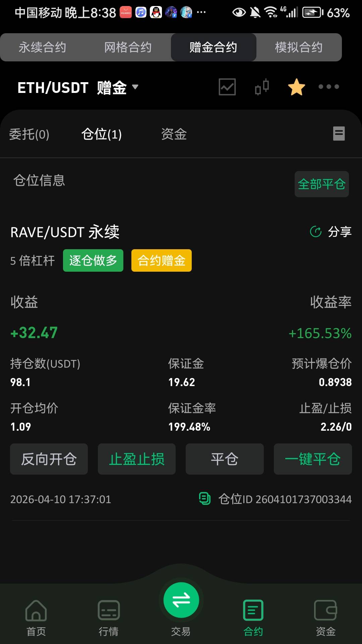362x644 pixels.
Task: Tap the QQ penguin notification icon
Action: 156,12
